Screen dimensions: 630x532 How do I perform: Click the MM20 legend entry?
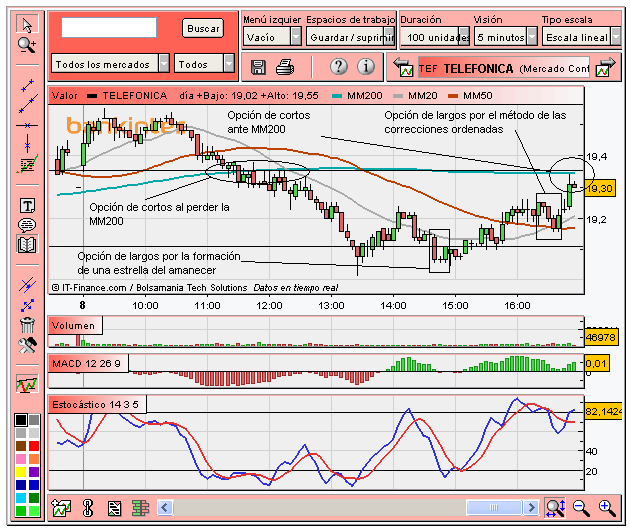(x=415, y=96)
